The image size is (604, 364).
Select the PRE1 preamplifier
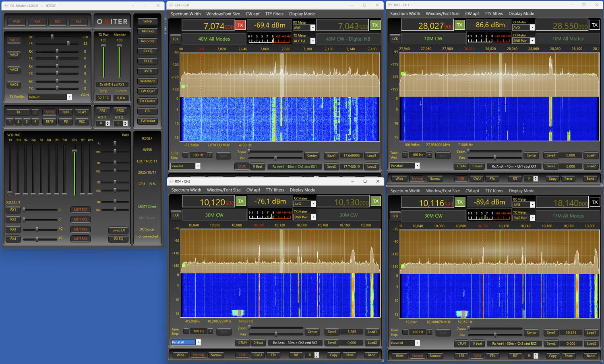[x=103, y=111]
